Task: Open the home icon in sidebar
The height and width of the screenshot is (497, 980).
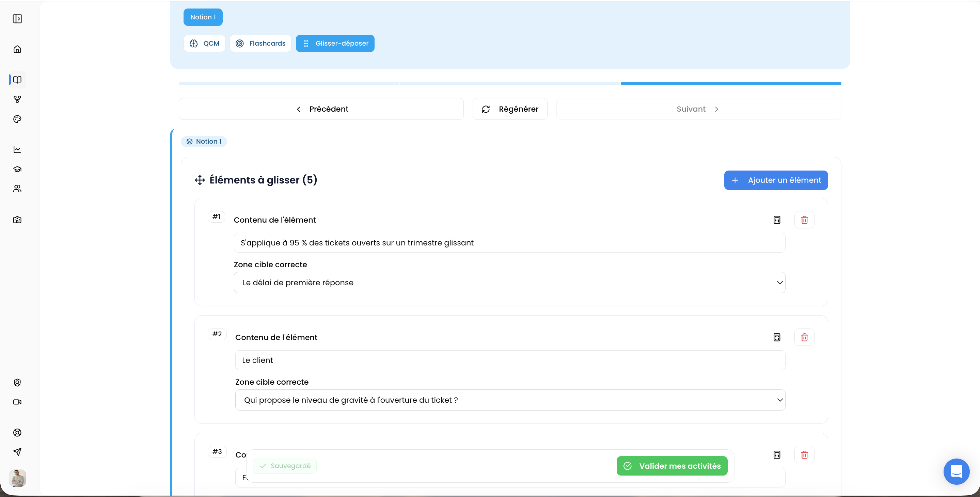Action: pyautogui.click(x=17, y=49)
